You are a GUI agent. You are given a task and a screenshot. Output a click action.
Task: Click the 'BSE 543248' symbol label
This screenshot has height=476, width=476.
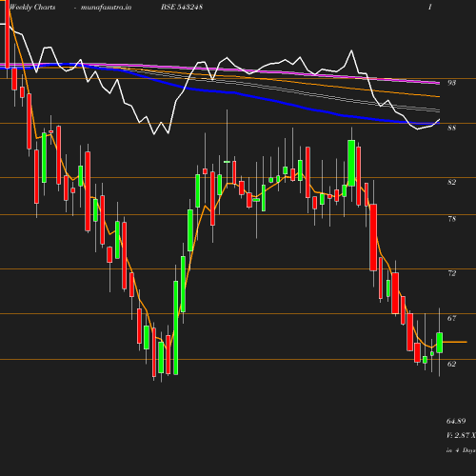(182, 7)
